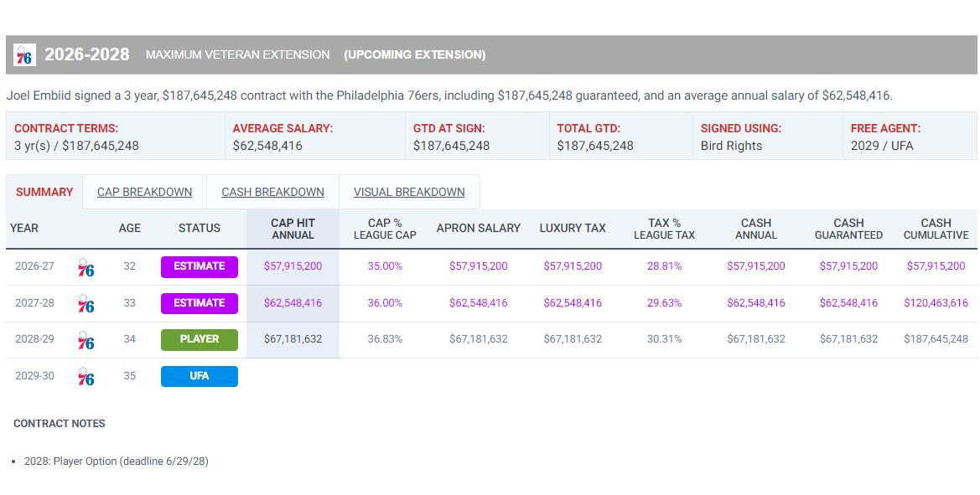Click the ESTIMATE badge for 2027-28

pos(199,303)
